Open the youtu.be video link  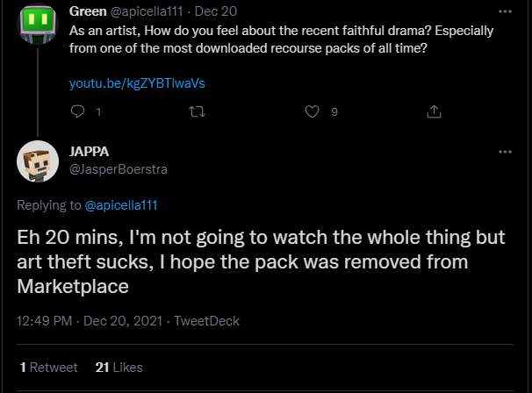[x=137, y=83]
